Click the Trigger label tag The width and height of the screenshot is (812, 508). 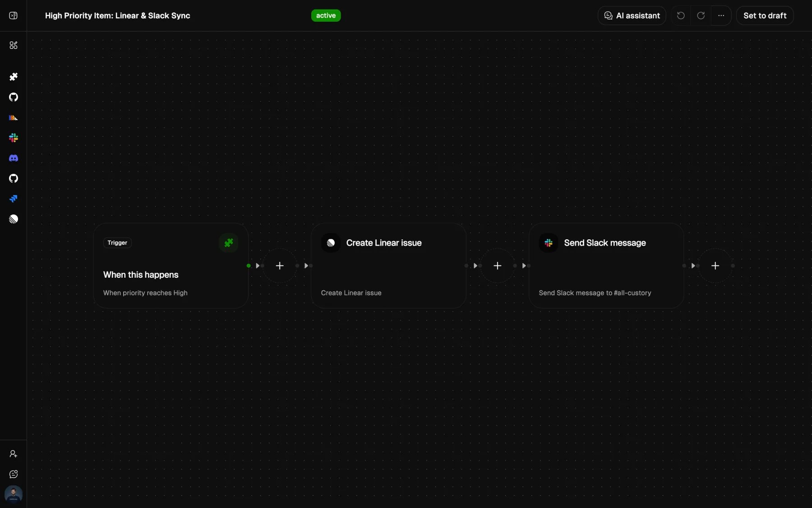117,242
